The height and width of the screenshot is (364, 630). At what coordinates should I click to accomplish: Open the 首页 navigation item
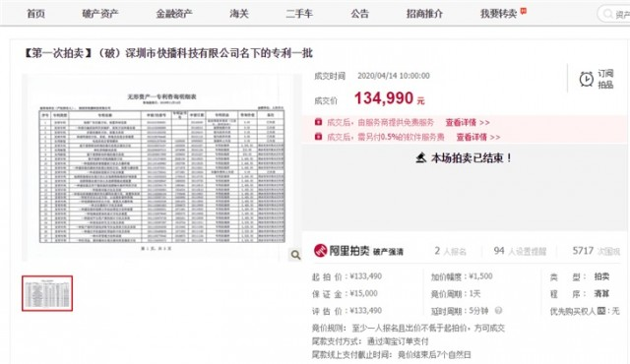click(x=35, y=14)
